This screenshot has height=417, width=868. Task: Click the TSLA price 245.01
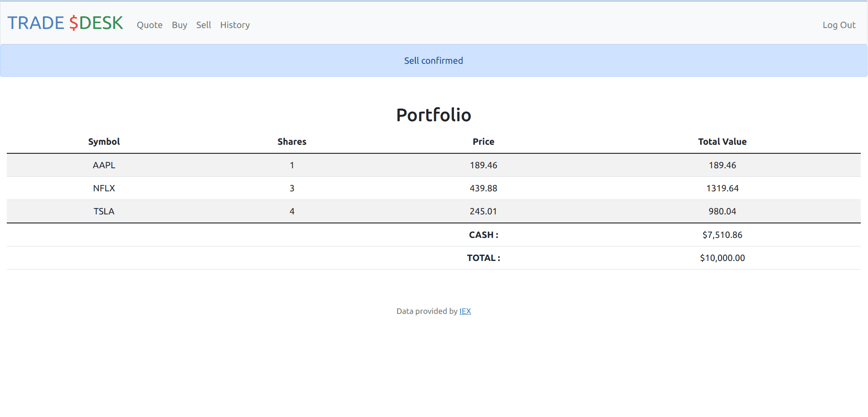tap(483, 211)
